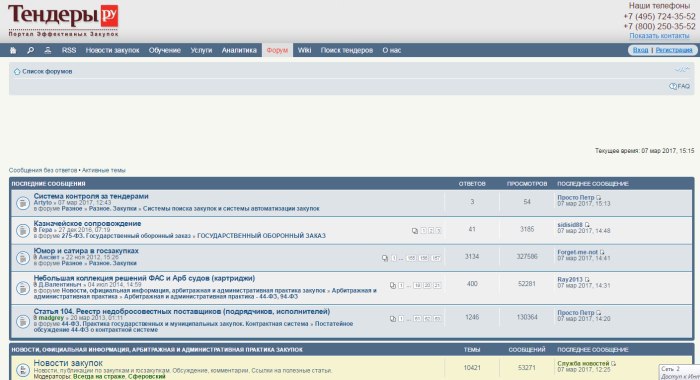Expand Показать контакты under phone numbers
700x380 pixels.
pyautogui.click(x=659, y=36)
